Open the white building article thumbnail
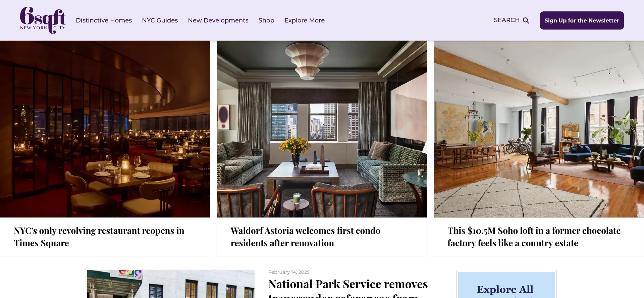This screenshot has width=644, height=298. point(171,284)
